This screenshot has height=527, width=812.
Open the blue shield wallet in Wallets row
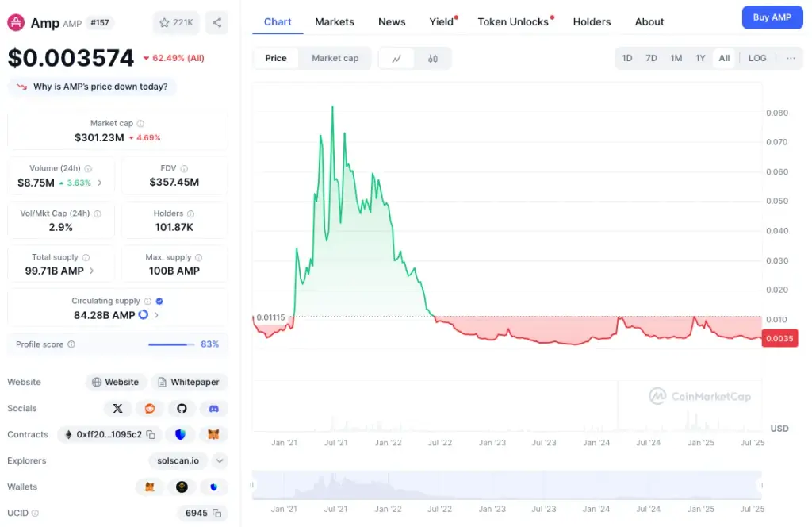[x=213, y=487]
